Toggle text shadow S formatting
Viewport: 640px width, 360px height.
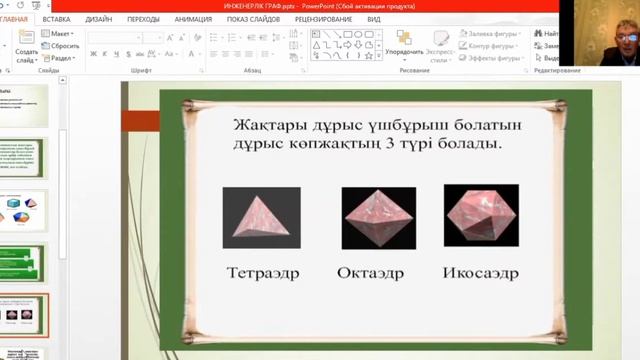[128, 54]
